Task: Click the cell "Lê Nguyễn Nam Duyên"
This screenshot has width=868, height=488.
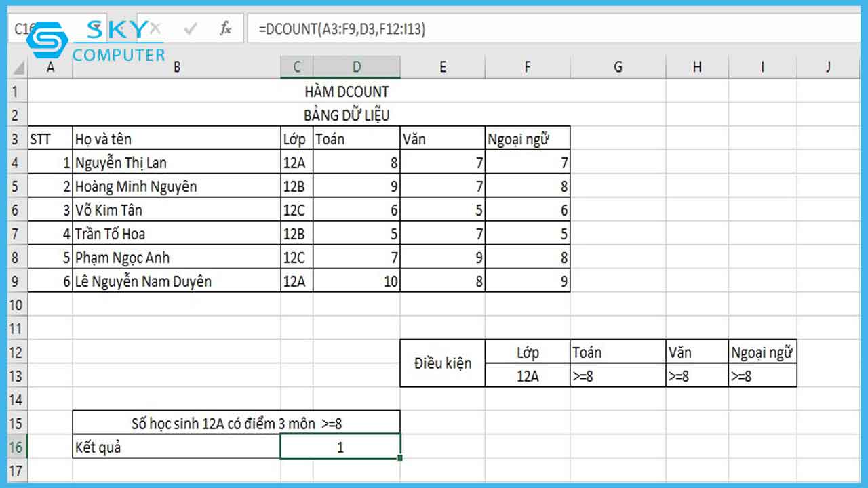Action: tap(176, 281)
